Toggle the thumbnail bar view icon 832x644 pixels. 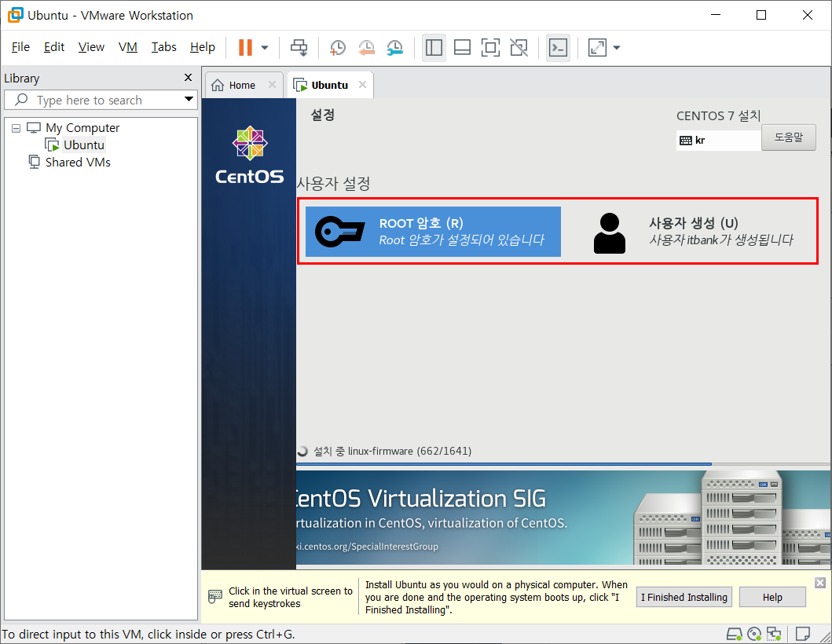(x=462, y=48)
